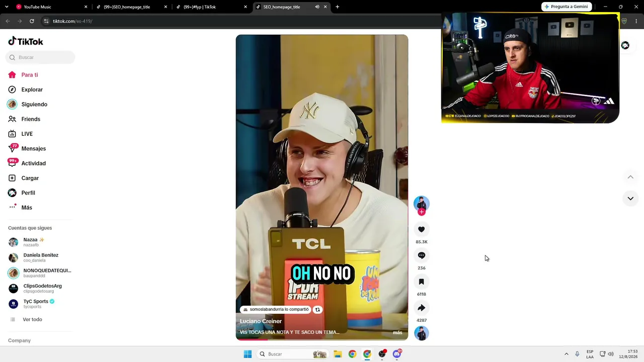
Task: Show hidden system tray icons
Action: coord(566,354)
